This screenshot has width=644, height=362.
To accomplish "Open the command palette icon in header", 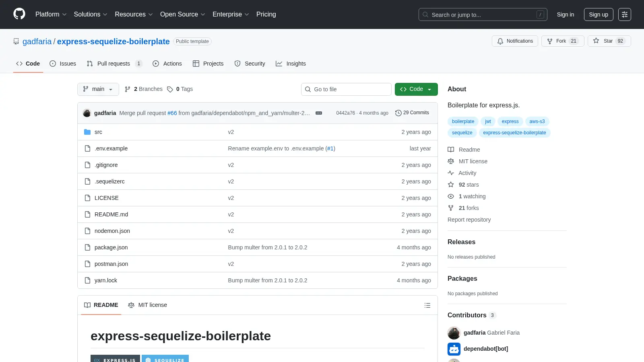I will click(625, 14).
